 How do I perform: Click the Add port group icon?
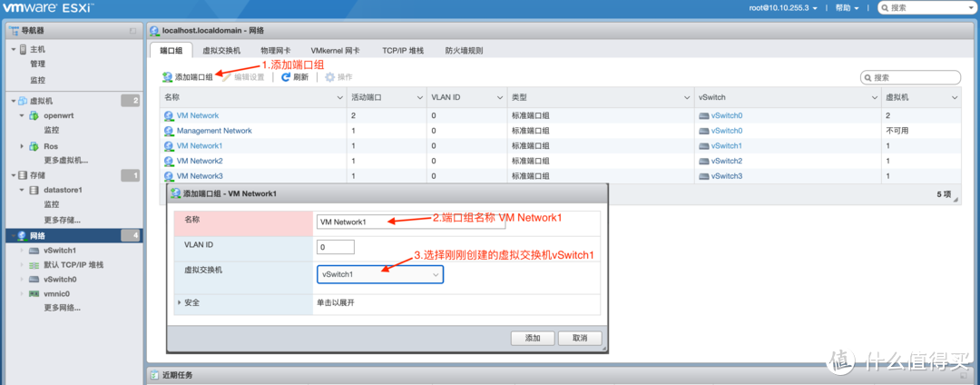pos(167,77)
